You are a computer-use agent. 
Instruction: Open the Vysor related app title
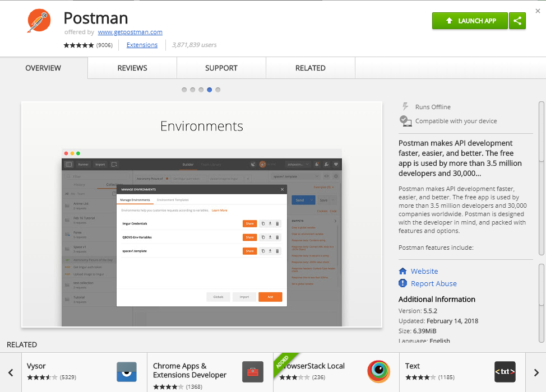pos(36,366)
